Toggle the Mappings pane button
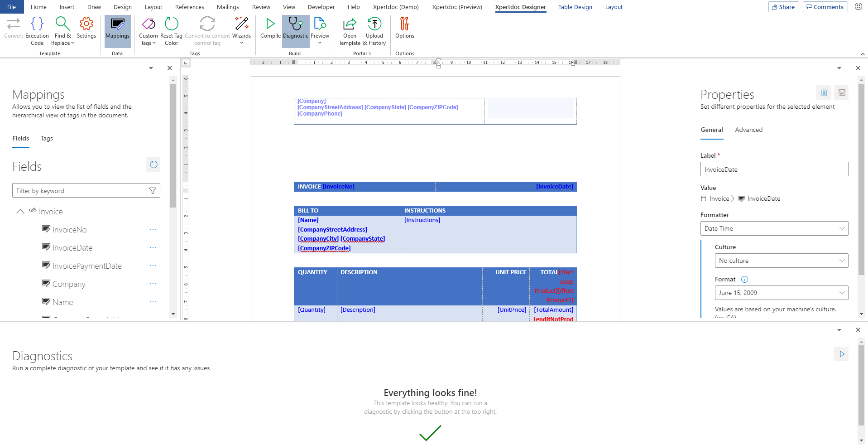 117,31
